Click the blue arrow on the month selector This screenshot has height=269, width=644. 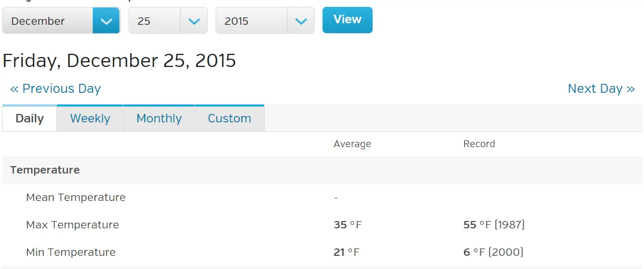tap(106, 21)
